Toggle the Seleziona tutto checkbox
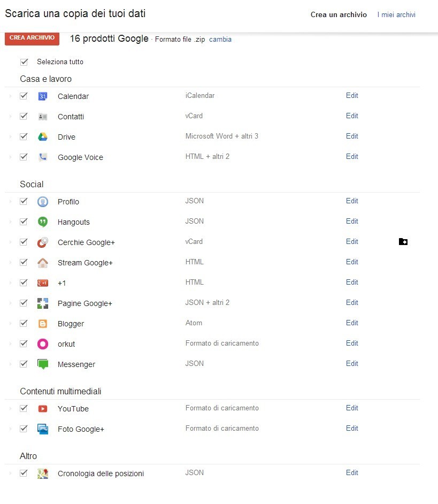The width and height of the screenshot is (438, 504). click(24, 62)
